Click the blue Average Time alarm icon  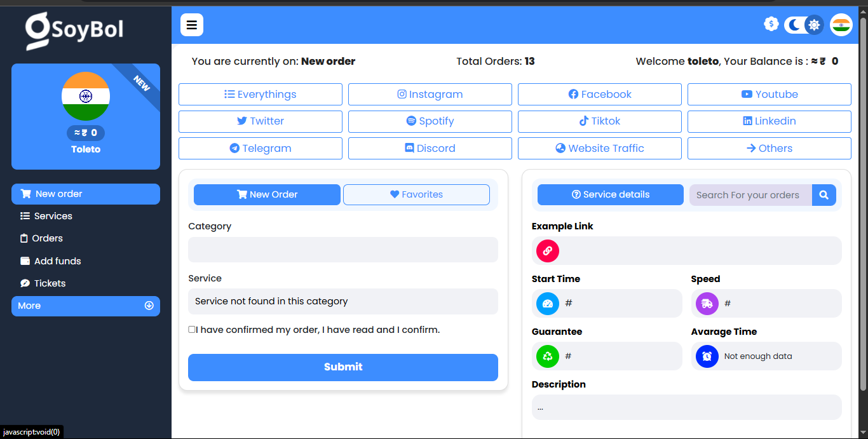(x=707, y=356)
